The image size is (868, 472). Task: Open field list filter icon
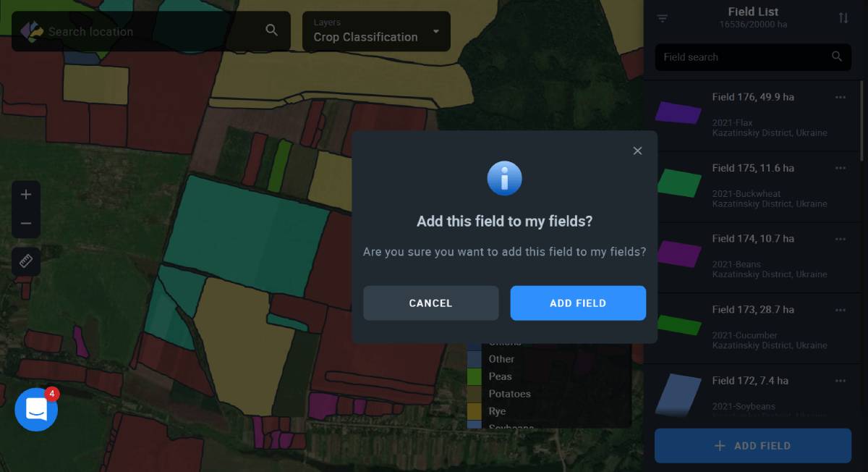click(663, 18)
